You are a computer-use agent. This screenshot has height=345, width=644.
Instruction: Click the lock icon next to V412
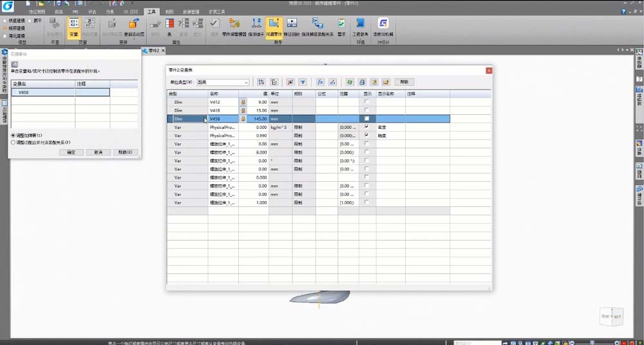(243, 102)
